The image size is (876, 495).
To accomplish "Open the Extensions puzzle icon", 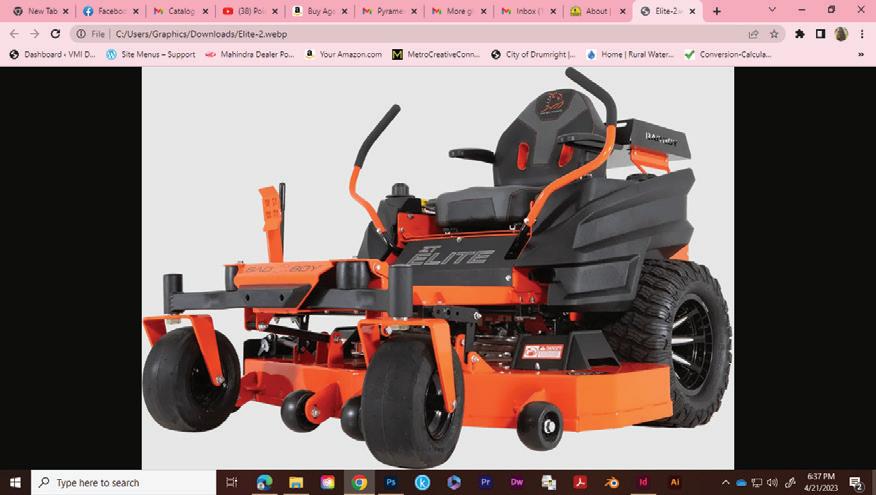I will 799,34.
